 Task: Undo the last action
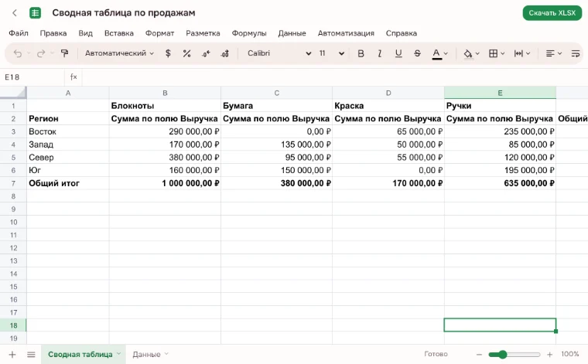click(18, 53)
